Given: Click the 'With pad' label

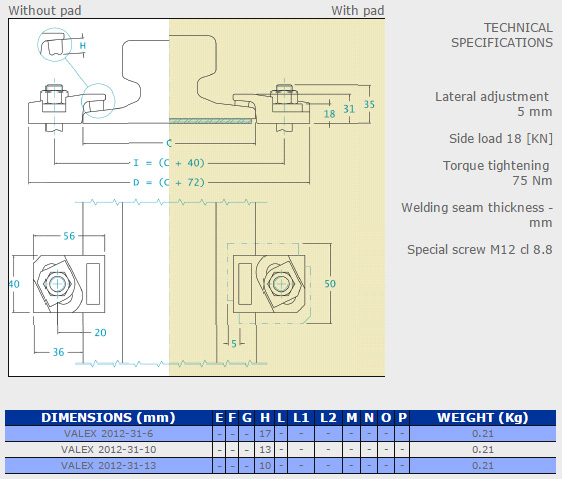Looking at the screenshot, I should [x=358, y=10].
